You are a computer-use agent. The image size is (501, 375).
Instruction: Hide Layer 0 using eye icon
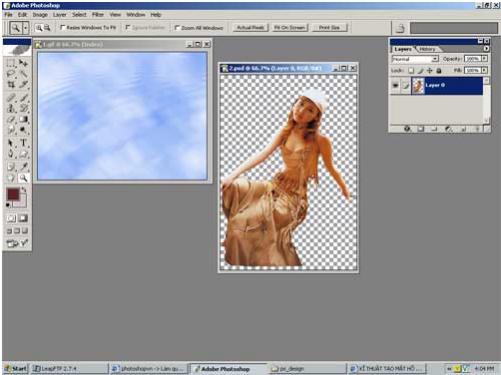point(395,86)
